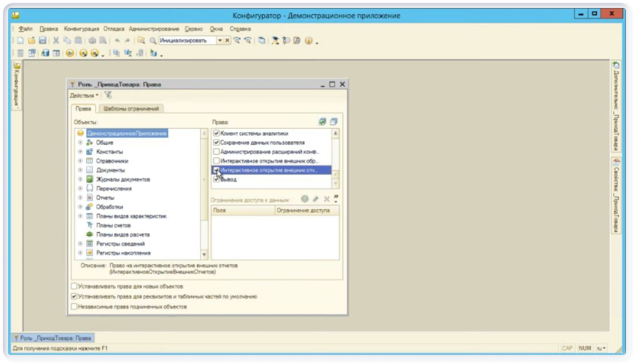Click the Set all rights icon above the rights list
This screenshot has height=364, width=635.
coord(323,122)
